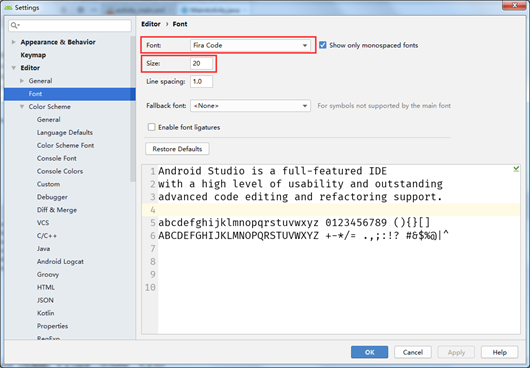Select Java color scheme item
This screenshot has width=530, height=368.
click(x=43, y=249)
